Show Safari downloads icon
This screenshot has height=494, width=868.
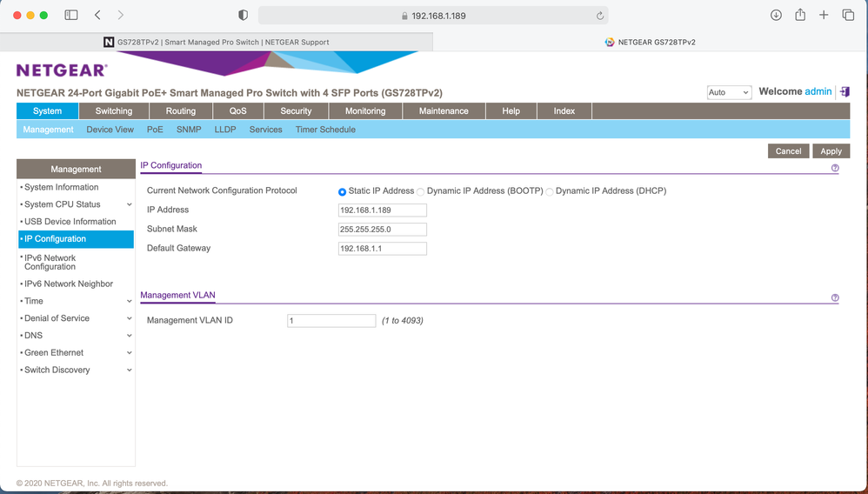[x=776, y=15]
